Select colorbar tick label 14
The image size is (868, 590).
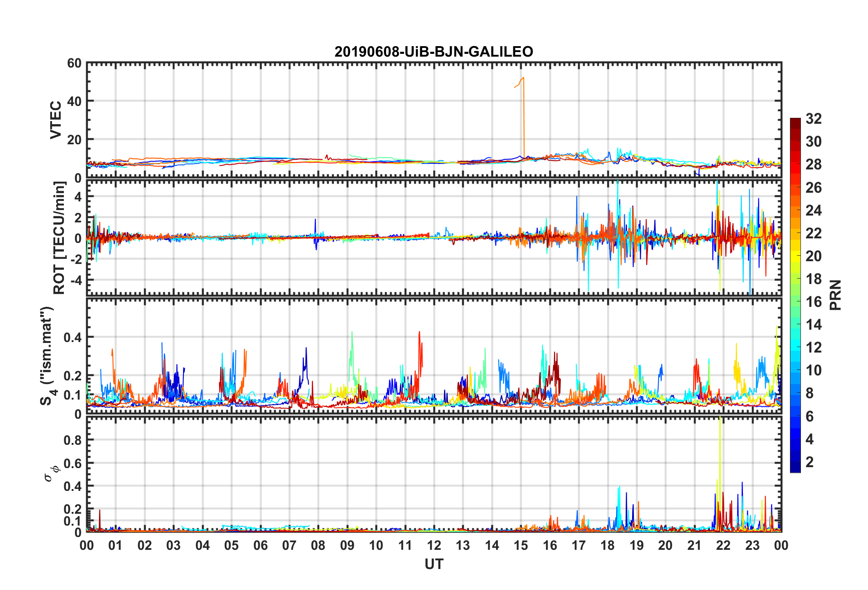[814, 324]
